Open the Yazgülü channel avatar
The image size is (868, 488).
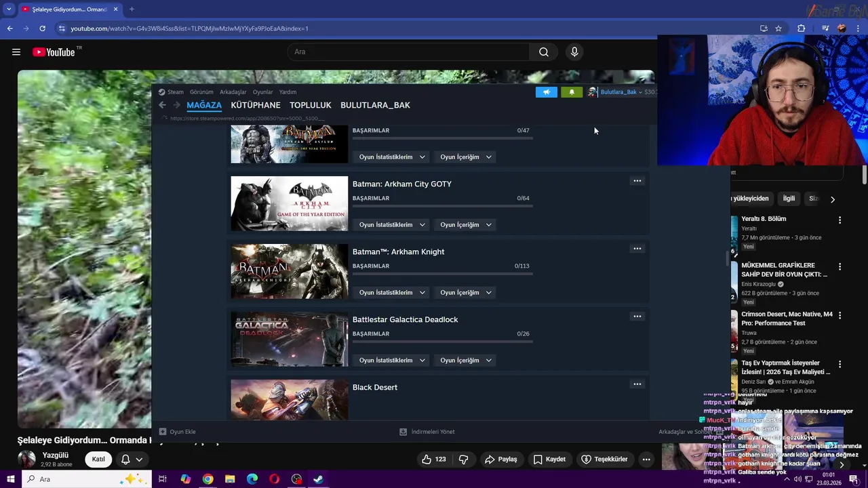tap(26, 460)
